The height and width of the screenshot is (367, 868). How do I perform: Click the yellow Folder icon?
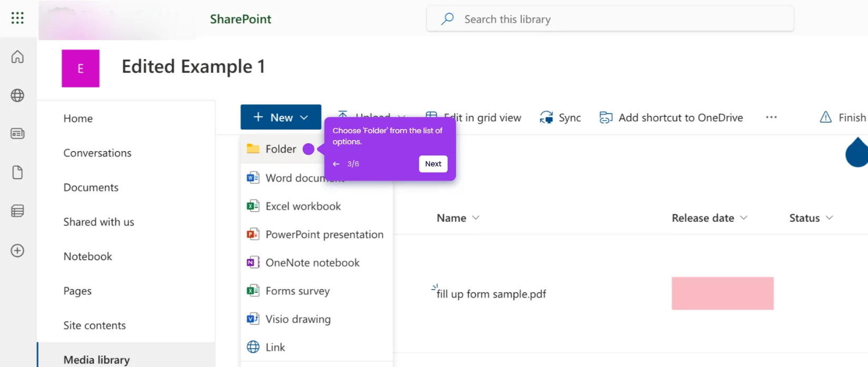253,148
